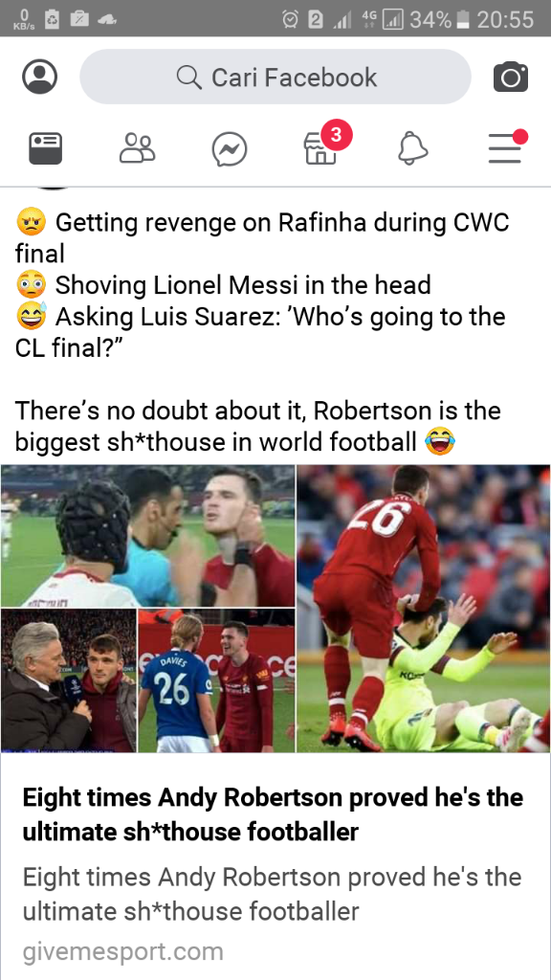Open the Friends tab icon
The image size is (551, 980).
click(138, 148)
